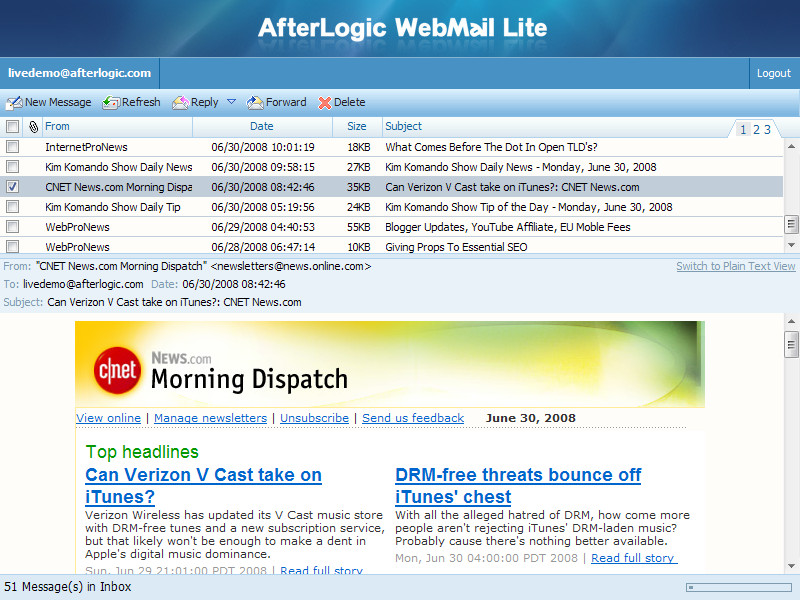Image resolution: width=800 pixels, height=600 pixels.
Task: Sort messages by Subject column
Action: (x=404, y=126)
